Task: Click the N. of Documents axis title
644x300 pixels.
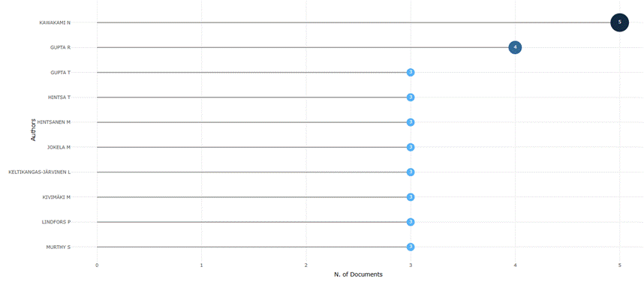Action: point(358,274)
